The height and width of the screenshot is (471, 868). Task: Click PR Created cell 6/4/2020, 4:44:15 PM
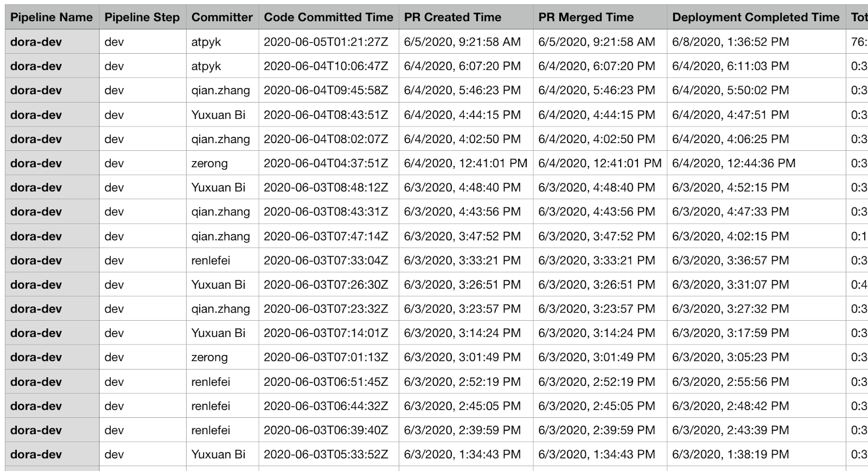[462, 115]
